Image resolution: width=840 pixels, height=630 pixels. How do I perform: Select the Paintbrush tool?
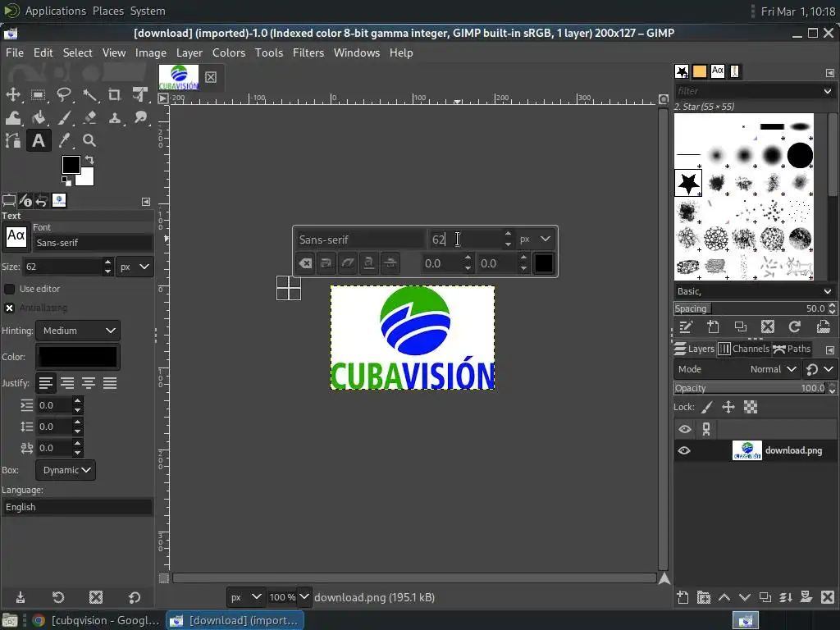(64, 118)
